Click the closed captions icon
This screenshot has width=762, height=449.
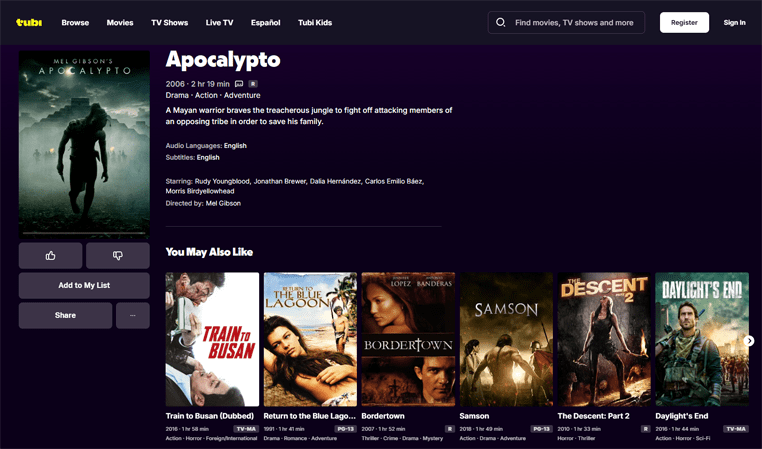click(239, 84)
